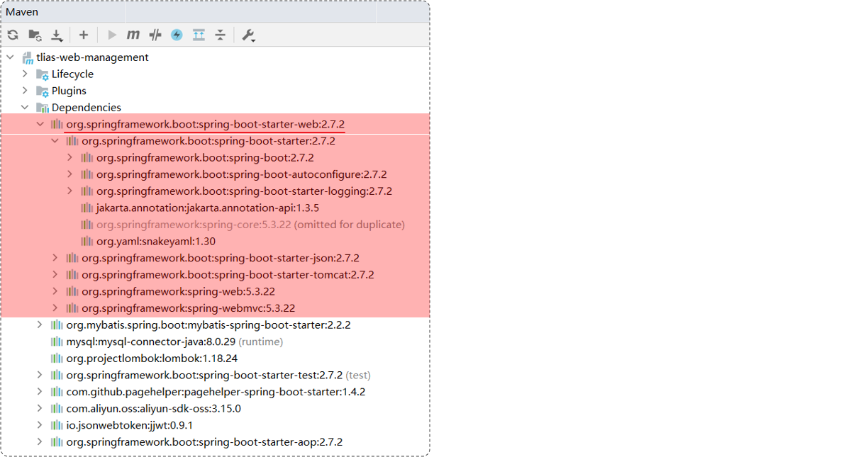Collapse the spring-boot-starter:2.7.2 dependency
Viewport: 868px width, 457px height.
[x=55, y=141]
